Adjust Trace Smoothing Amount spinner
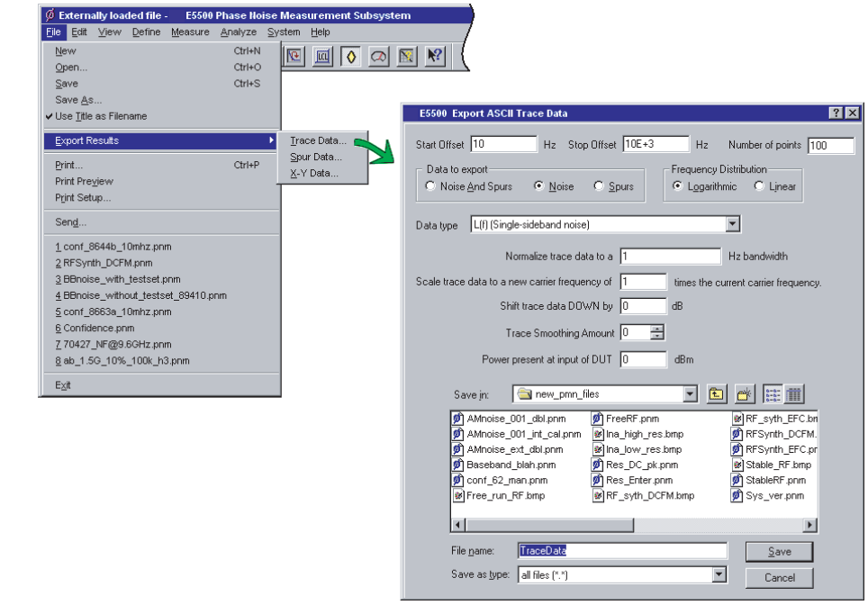This screenshot has width=868, height=605. pos(657,332)
